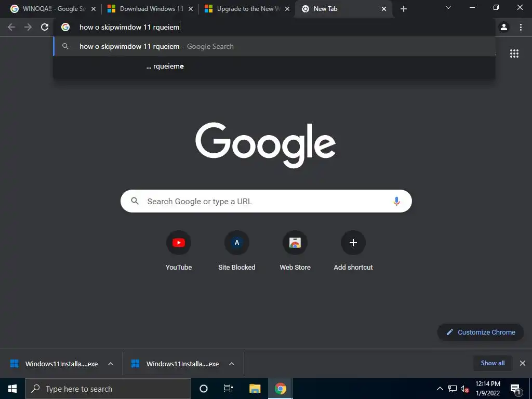
Task: Close the downloads bar
Action: click(523, 363)
